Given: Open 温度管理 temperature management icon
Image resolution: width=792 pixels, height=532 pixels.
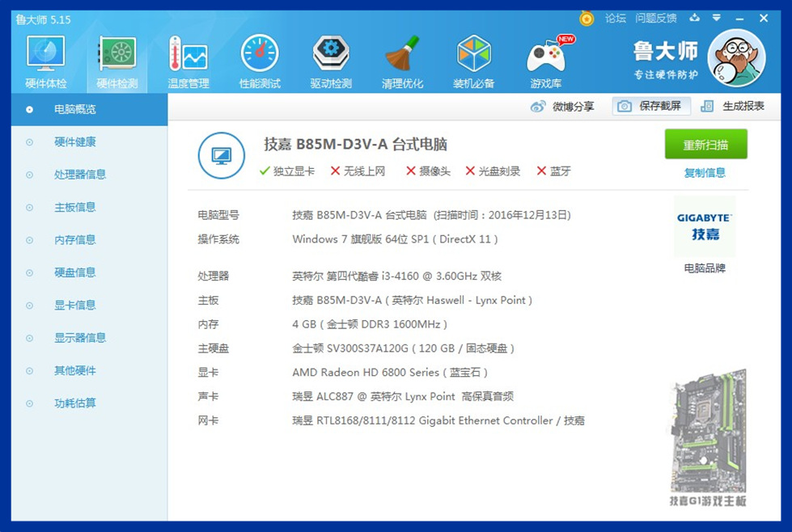Looking at the screenshot, I should pos(188,53).
